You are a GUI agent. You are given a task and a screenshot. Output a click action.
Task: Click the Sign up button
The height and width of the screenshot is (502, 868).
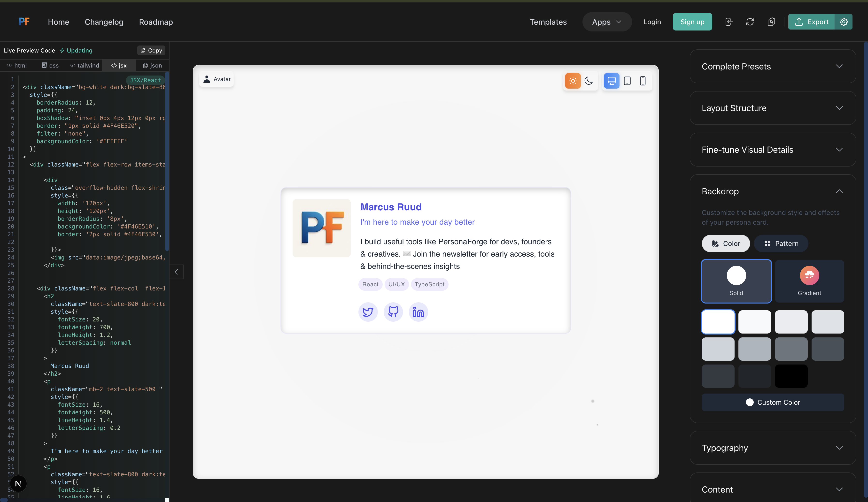[692, 22]
